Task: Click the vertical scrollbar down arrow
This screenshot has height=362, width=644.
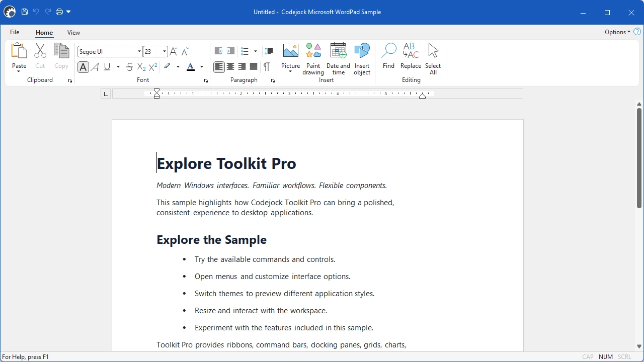Action: 639,346
